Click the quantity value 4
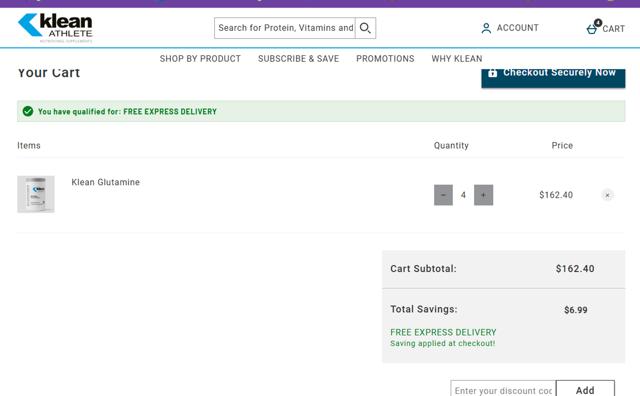The height and width of the screenshot is (396, 640). [463, 195]
